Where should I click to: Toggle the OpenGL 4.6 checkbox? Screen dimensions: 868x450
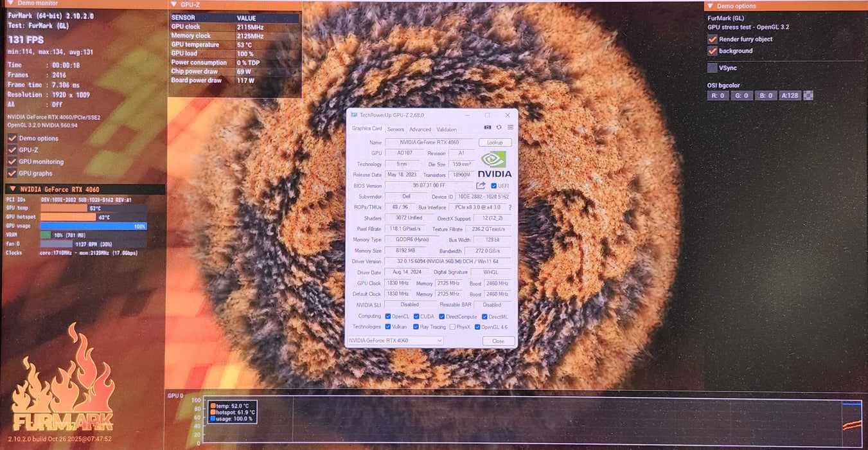[x=477, y=327]
